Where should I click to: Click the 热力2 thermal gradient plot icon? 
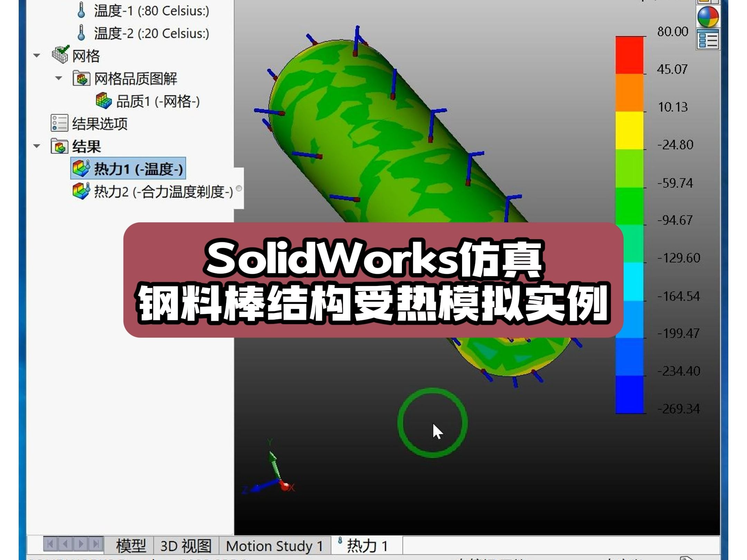tap(81, 191)
